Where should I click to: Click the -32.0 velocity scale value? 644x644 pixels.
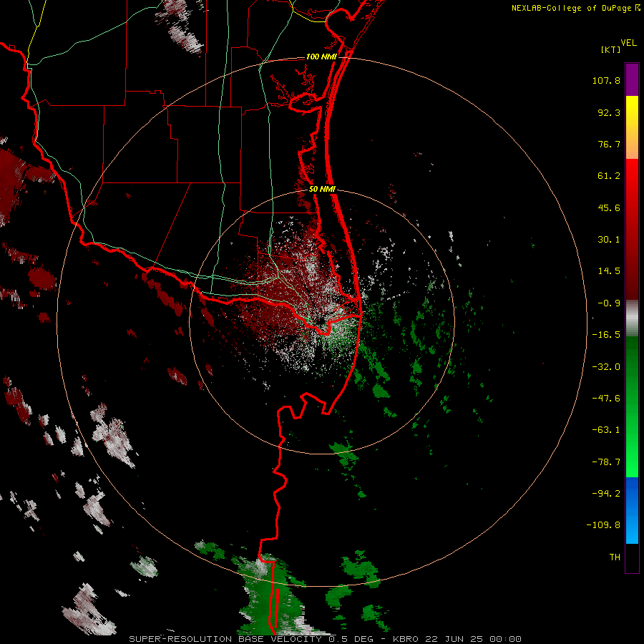click(606, 367)
